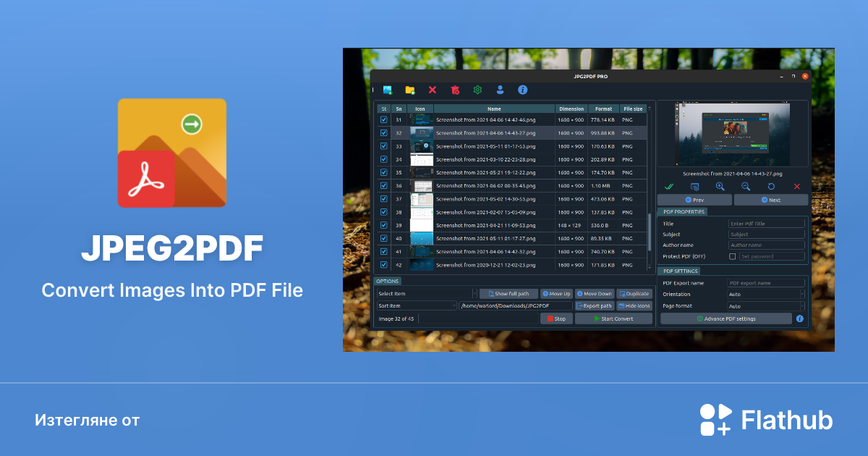
Task: Click the rotate icon under the image preview
Action: (770, 187)
